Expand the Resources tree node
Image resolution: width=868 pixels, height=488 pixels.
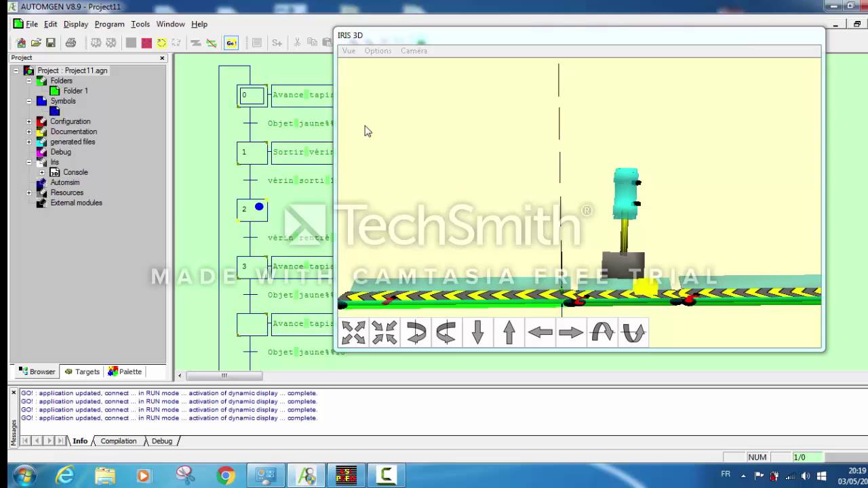29,192
